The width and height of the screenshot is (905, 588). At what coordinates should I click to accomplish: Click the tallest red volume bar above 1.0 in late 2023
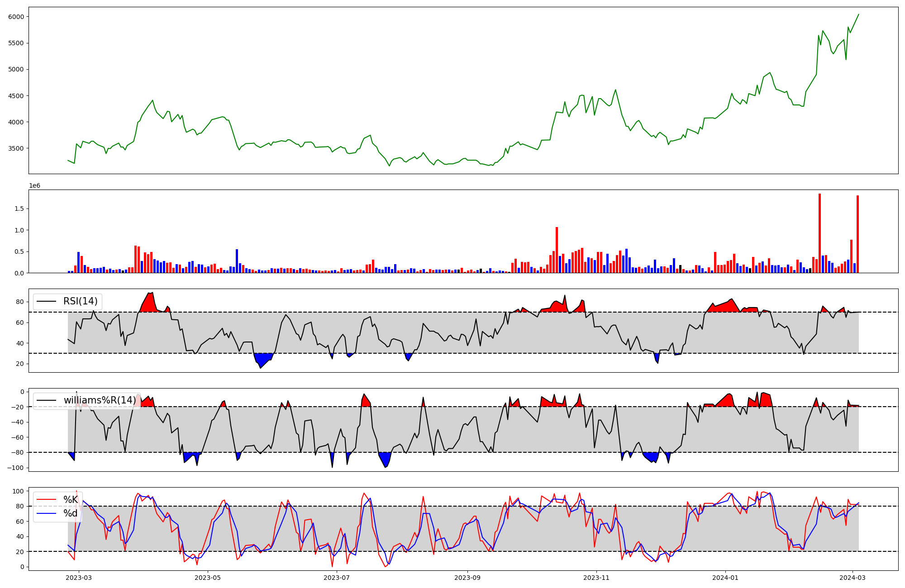pyautogui.click(x=557, y=250)
